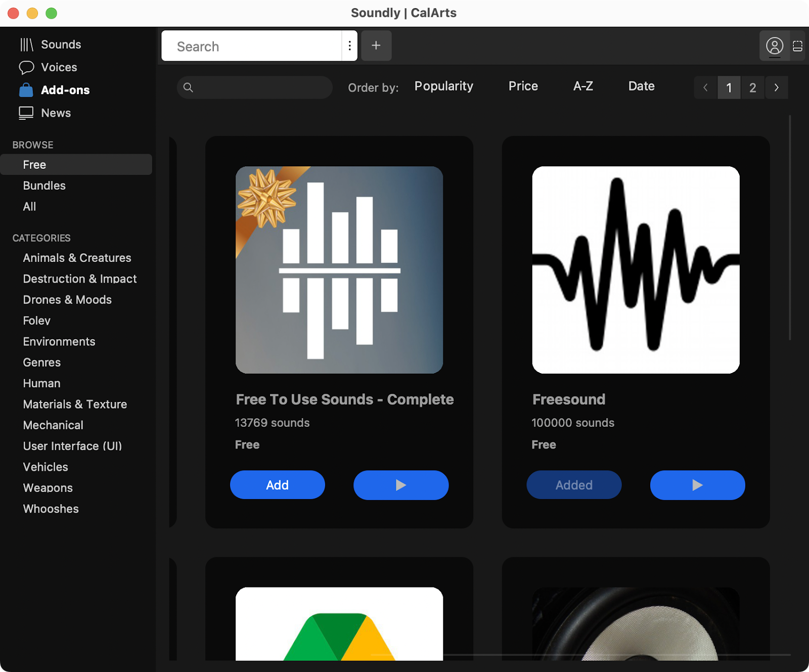Open Animals & Creatures category
This screenshot has height=672, width=809.
[77, 258]
